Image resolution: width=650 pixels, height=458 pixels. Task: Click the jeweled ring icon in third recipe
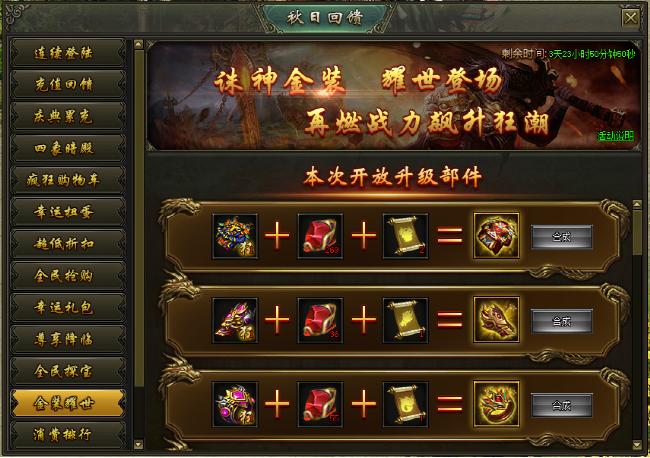click(235, 404)
